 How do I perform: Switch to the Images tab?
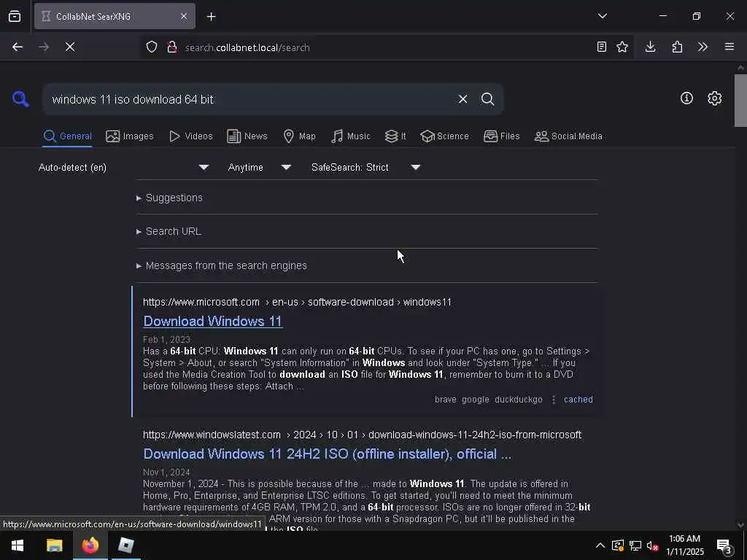point(130,136)
